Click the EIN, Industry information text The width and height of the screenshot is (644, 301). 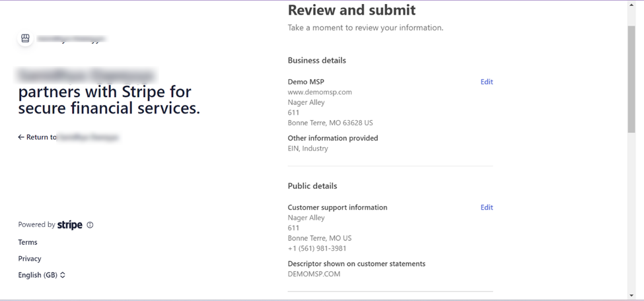(308, 149)
